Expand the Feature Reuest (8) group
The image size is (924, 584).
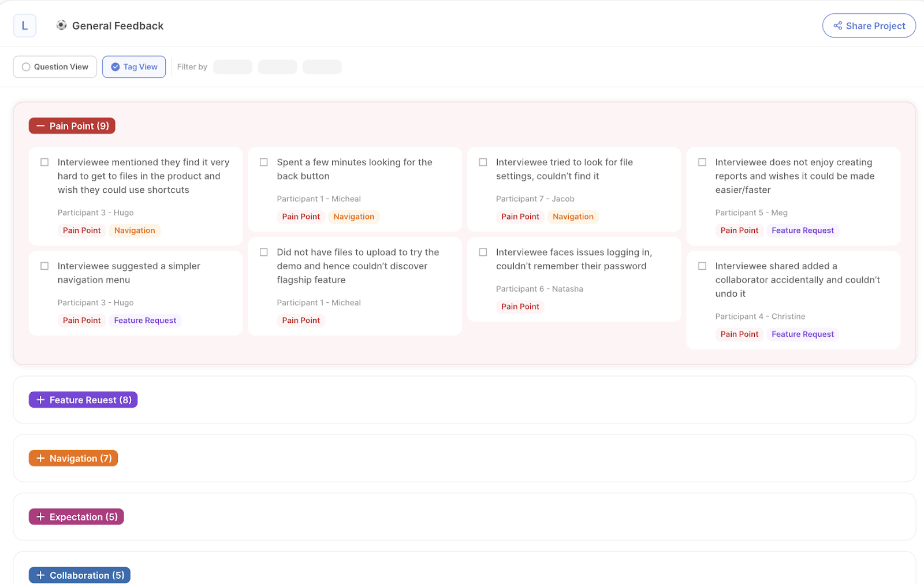point(83,400)
